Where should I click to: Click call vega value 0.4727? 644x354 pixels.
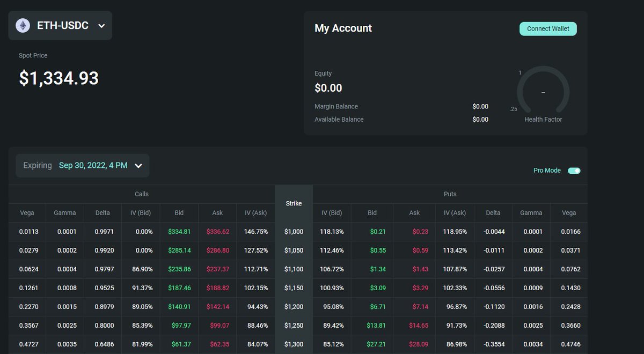(x=27, y=344)
